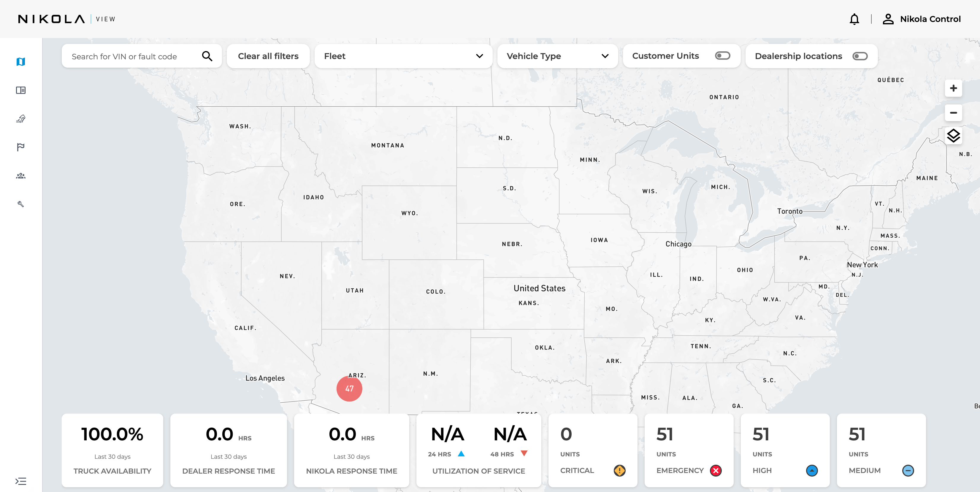Open the vehicle-with-tag sidebar icon
The height and width of the screenshot is (492, 980).
(21, 119)
